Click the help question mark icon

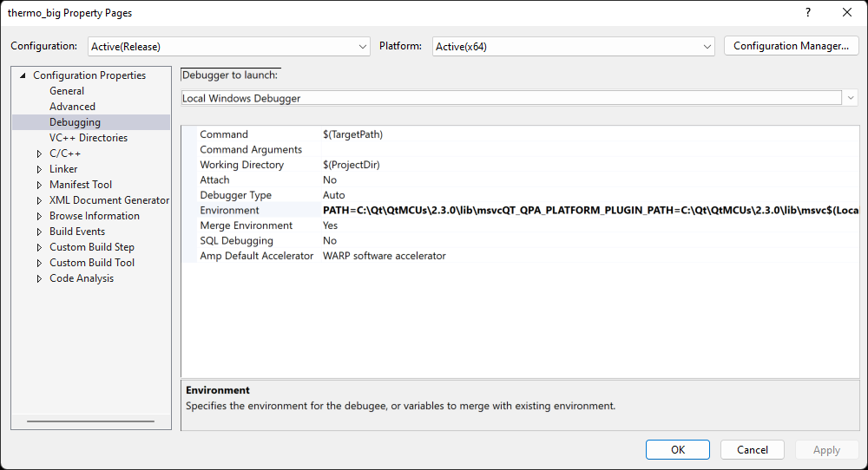click(x=808, y=12)
